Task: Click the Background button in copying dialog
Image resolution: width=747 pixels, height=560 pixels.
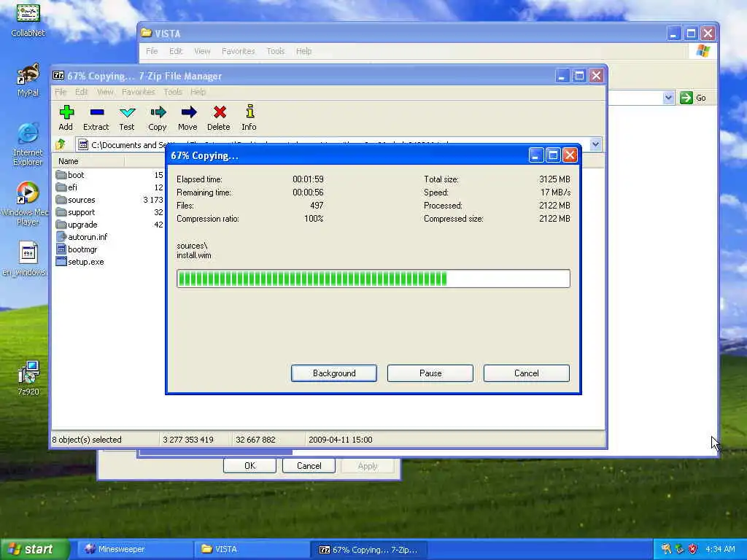Action: coord(334,373)
